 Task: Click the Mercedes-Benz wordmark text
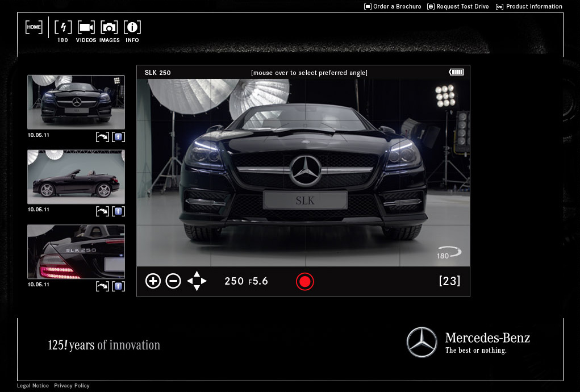tap(487, 337)
